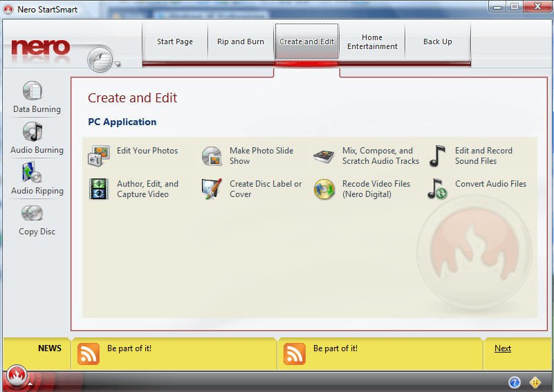Click the Convert Audio Files note icon
Viewport: 554px width, 392px height.
tap(436, 189)
